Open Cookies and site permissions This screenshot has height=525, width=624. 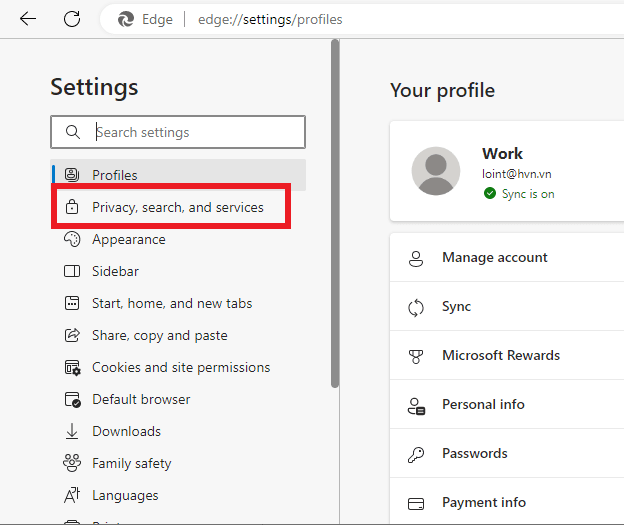pos(178,367)
